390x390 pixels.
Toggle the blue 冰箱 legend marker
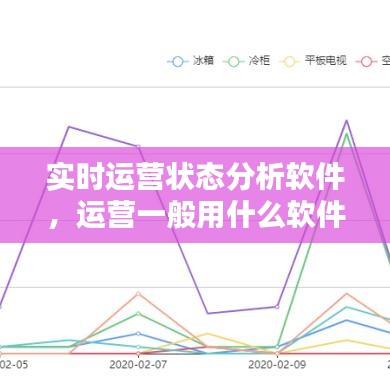pyautogui.click(x=178, y=61)
